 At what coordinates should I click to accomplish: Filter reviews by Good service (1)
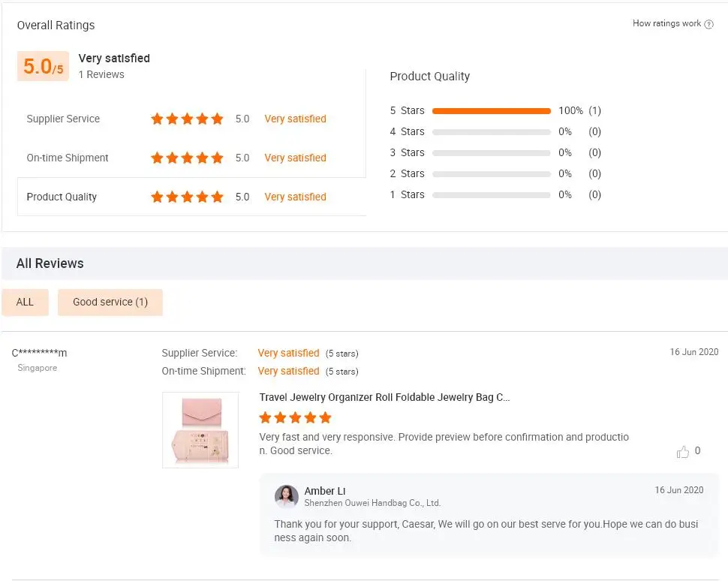[x=110, y=302]
